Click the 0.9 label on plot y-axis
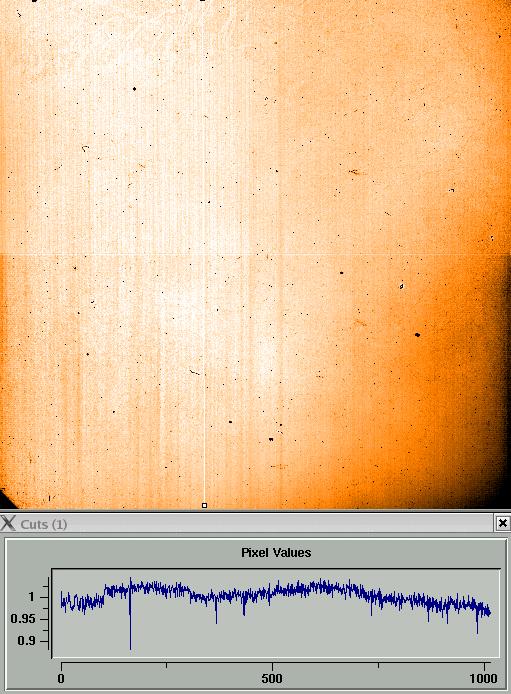The width and height of the screenshot is (511, 694). coord(26,640)
